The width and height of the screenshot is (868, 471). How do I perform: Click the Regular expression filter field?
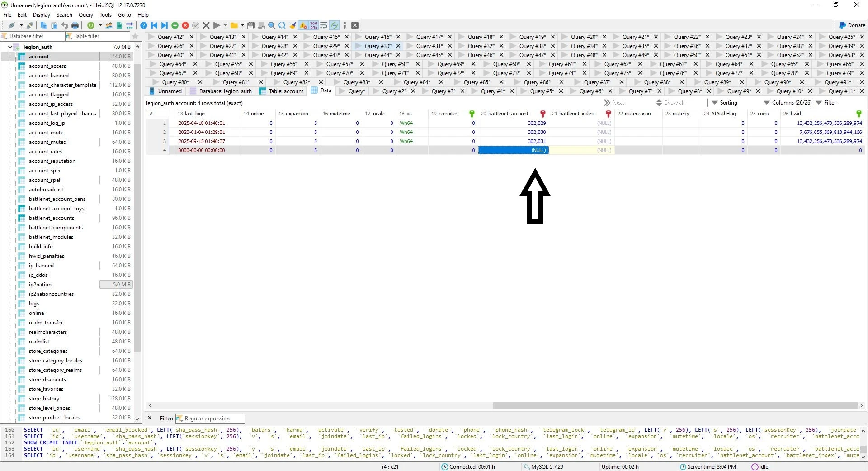(210, 419)
